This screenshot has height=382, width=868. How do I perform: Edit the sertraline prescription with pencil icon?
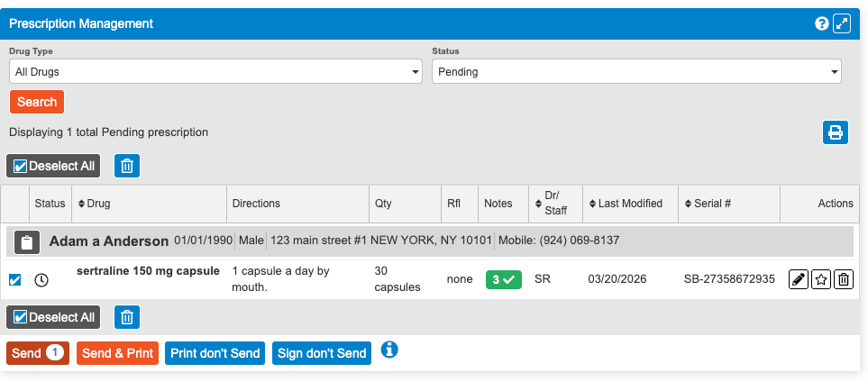click(x=798, y=279)
